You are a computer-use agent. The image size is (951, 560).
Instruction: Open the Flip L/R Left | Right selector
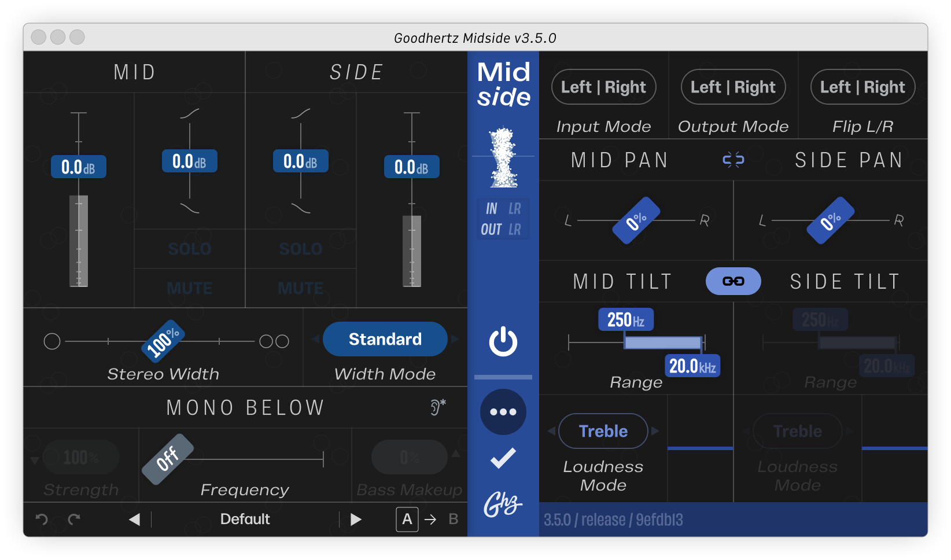(863, 87)
